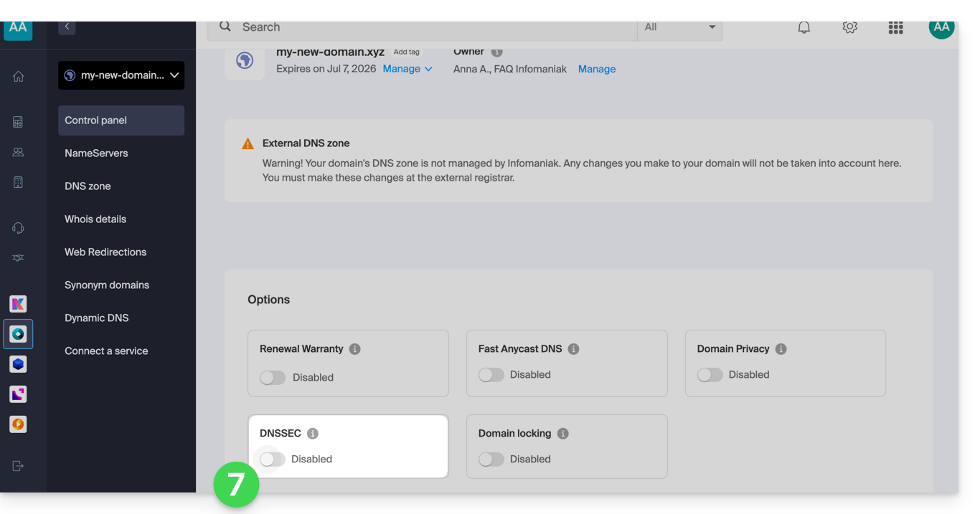The width and height of the screenshot is (980, 514).
Task: Enable the DNSSEC toggle
Action: pyautogui.click(x=273, y=460)
